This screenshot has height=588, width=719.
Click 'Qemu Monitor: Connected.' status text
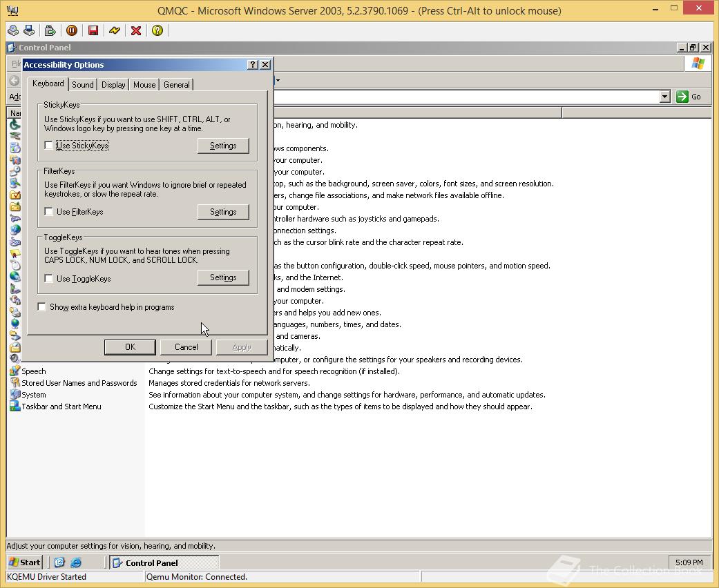click(197, 576)
